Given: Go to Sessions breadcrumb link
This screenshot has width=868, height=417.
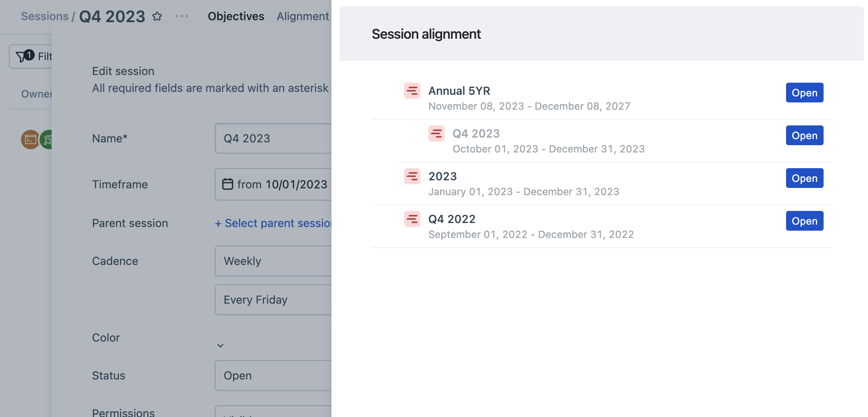Looking at the screenshot, I should point(44,16).
